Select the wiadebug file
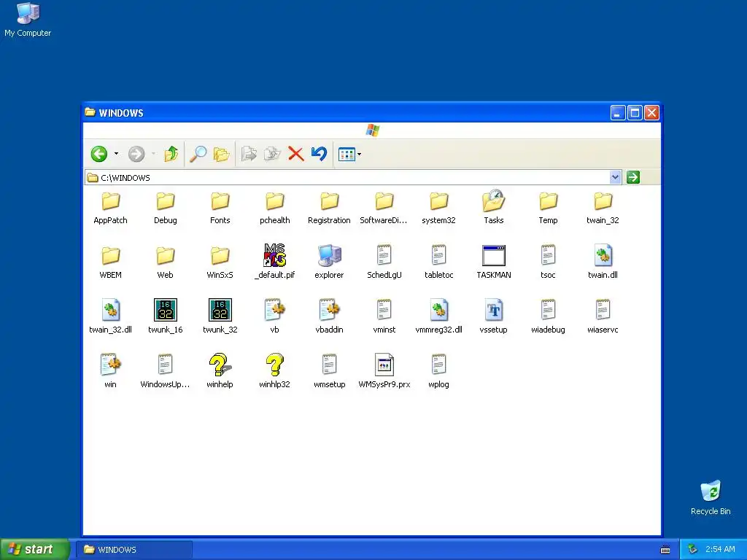Image resolution: width=747 pixels, height=560 pixels. coord(549,316)
